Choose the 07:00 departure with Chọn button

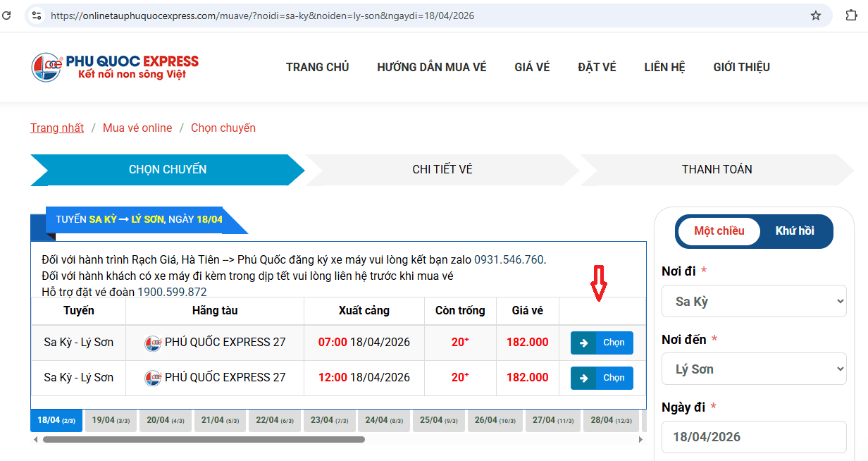click(x=602, y=343)
